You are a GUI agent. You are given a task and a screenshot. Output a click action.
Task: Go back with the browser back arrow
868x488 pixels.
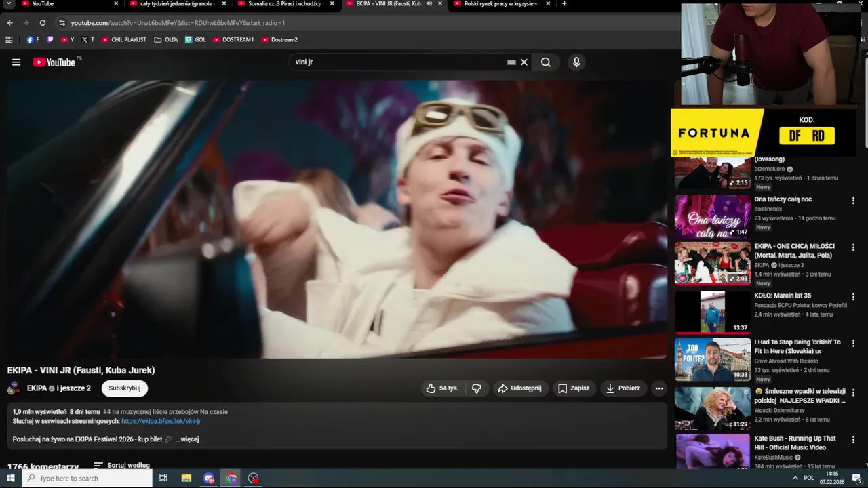pyautogui.click(x=10, y=22)
